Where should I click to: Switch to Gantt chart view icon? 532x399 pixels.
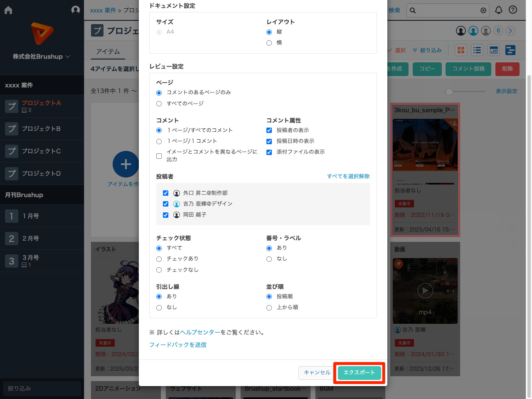click(510, 50)
